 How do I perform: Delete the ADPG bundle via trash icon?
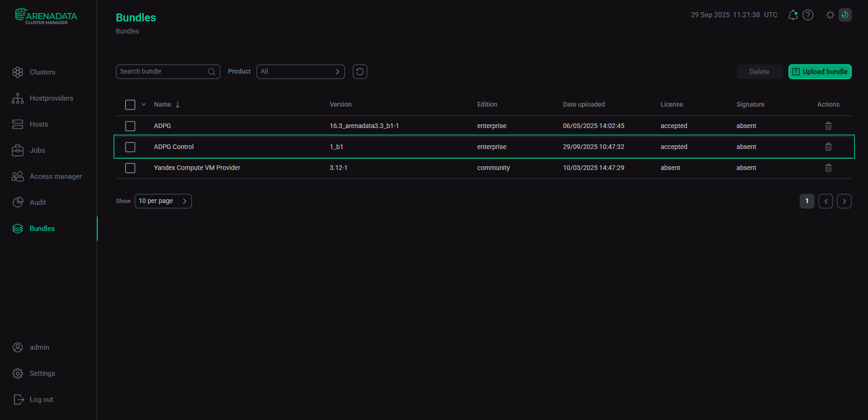[x=828, y=126]
